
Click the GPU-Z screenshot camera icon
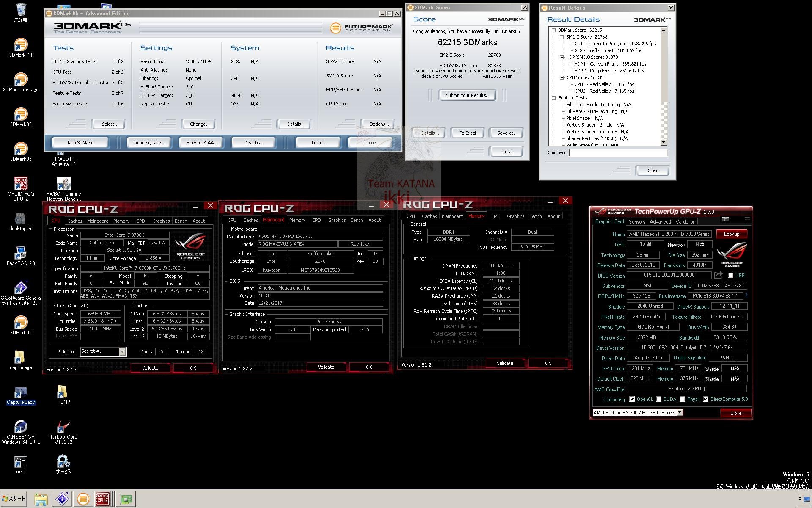(x=725, y=219)
